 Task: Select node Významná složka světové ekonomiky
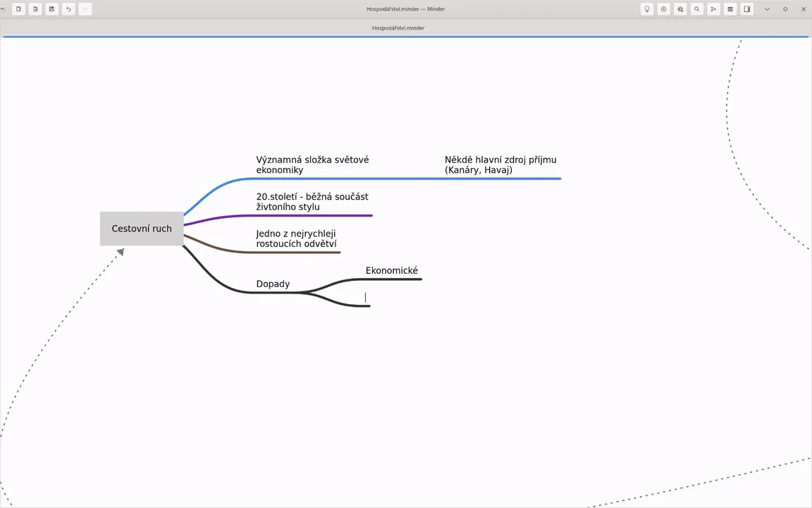(312, 165)
